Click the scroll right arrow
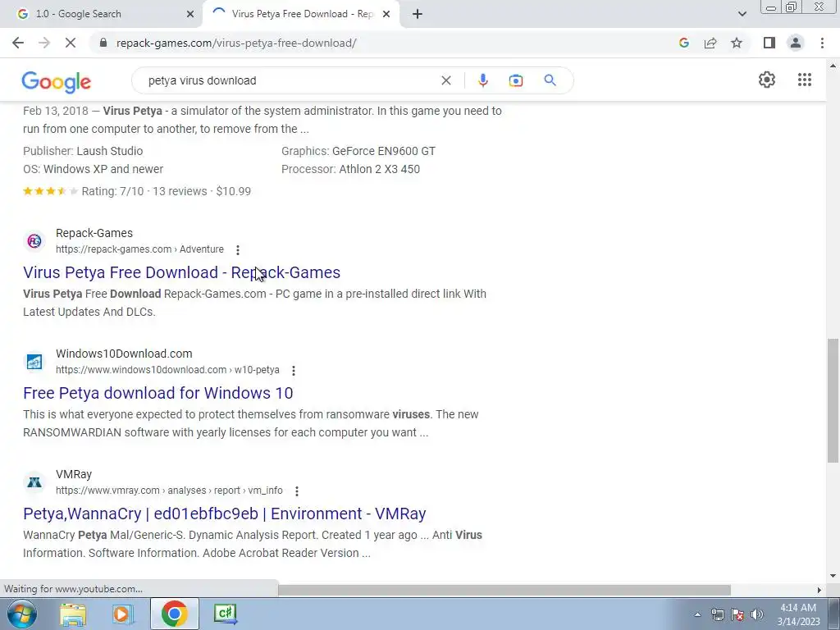840x630 pixels. tap(819, 590)
